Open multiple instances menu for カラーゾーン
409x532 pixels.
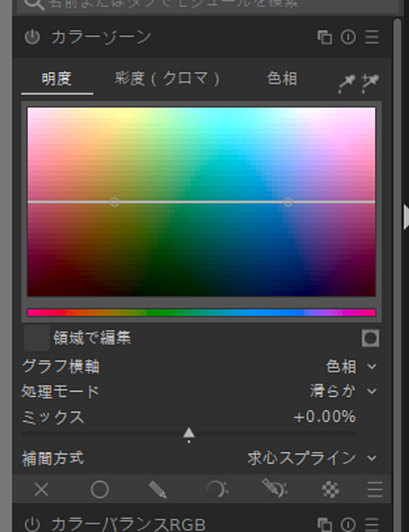[325, 38]
